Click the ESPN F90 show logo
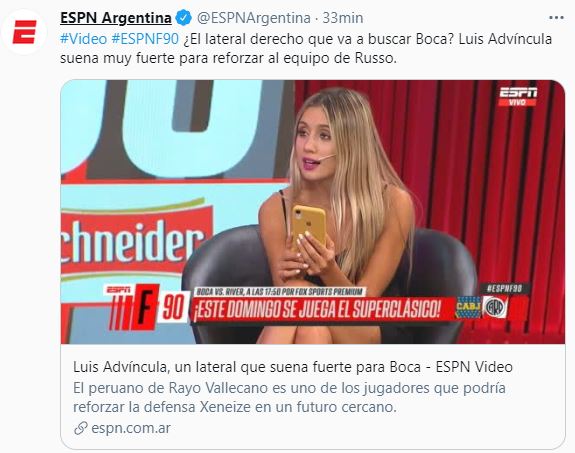Image resolution: width=575 pixels, height=453 pixels. tap(146, 307)
